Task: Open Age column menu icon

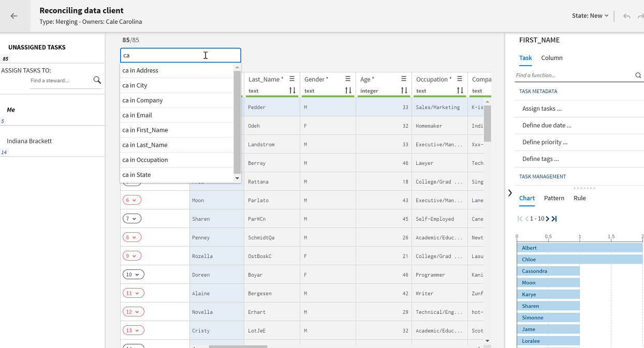Action: 404,79
